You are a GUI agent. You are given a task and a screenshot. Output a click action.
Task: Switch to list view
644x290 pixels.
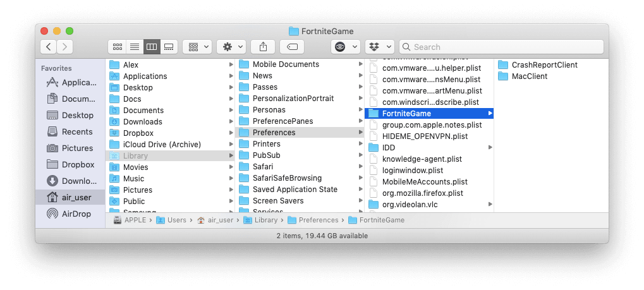(135, 47)
